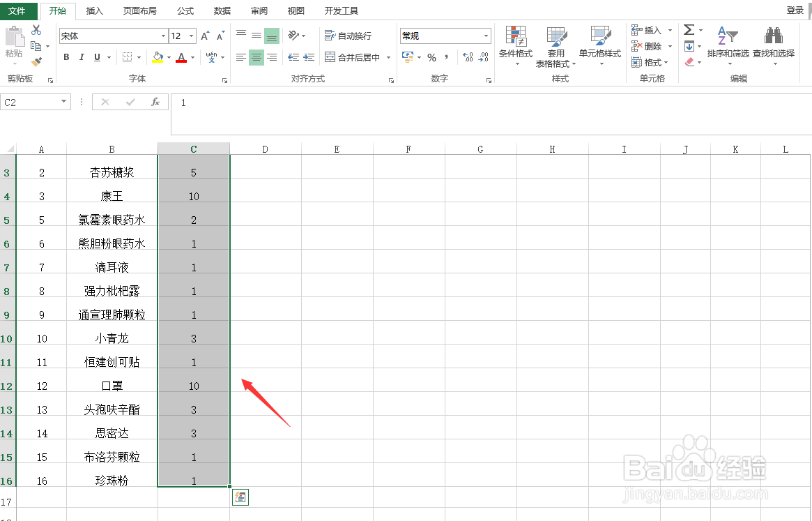Toggle bottom vertical alignment

pos(272,36)
